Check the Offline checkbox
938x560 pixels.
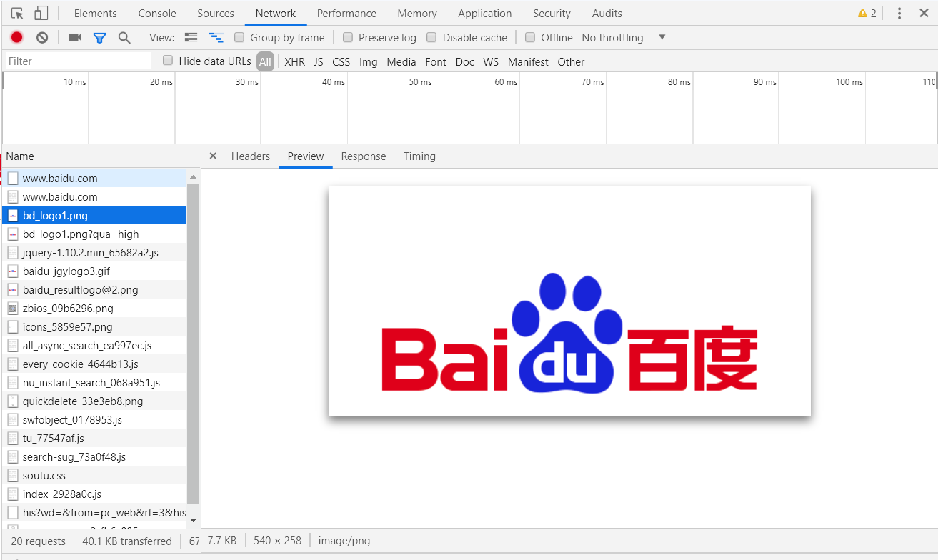point(530,37)
